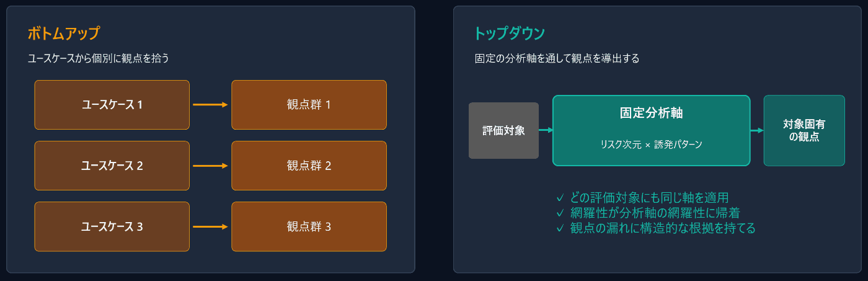
Task: Click the checkmark beside どの評価対象にも同じ軸を適用
Action: point(560,198)
